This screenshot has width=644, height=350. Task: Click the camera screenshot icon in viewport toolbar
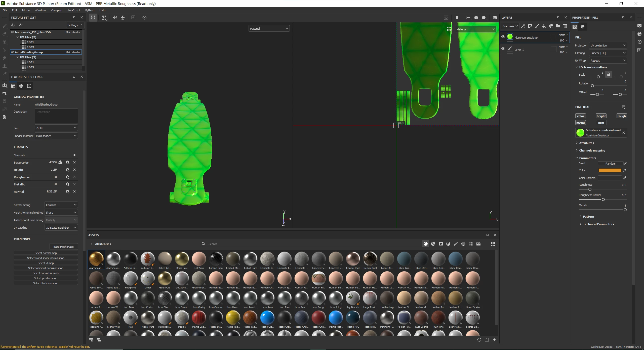(x=495, y=18)
